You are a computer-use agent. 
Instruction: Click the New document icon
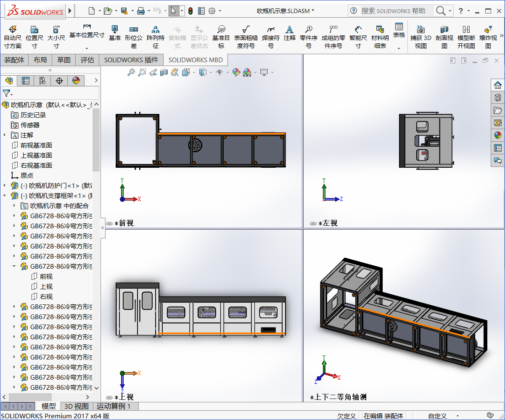tap(92, 11)
